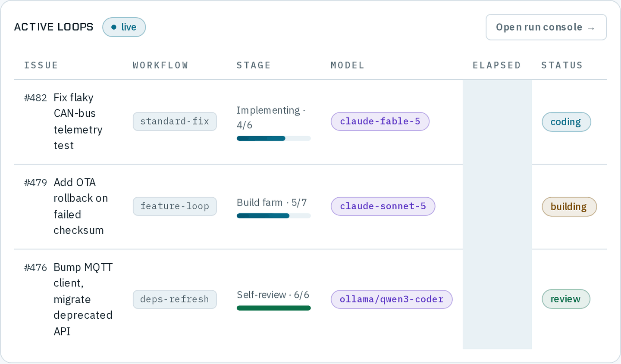The width and height of the screenshot is (621, 364).
Task: Click the STATUS column header
Action: [x=562, y=65]
